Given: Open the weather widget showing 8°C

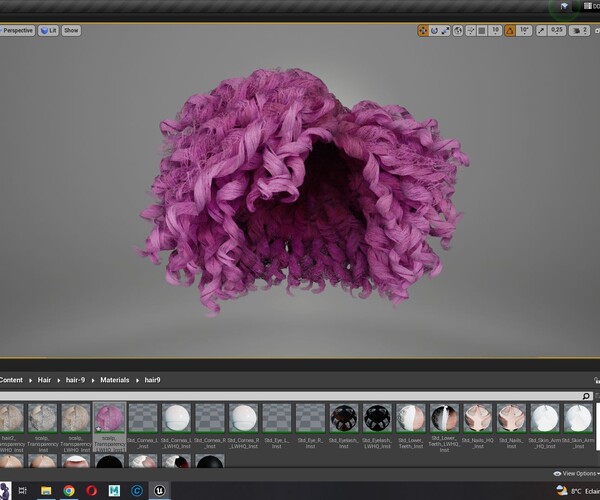Looking at the screenshot, I should (x=577, y=491).
